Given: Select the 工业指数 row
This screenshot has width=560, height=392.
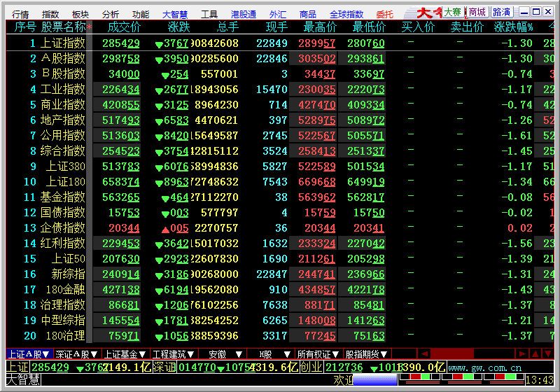Looking at the screenshot, I should click(280, 90).
